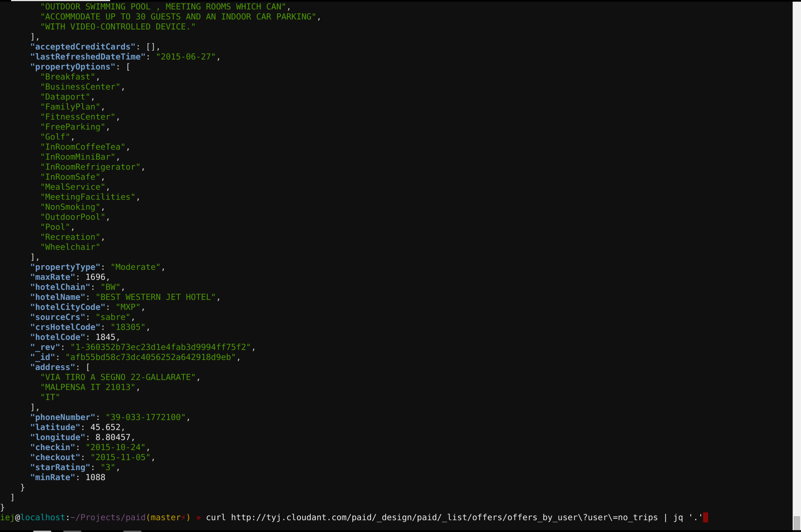Click the ~/Projects/paid path in the prompt
Screen dimensions: 801x532
108,517
